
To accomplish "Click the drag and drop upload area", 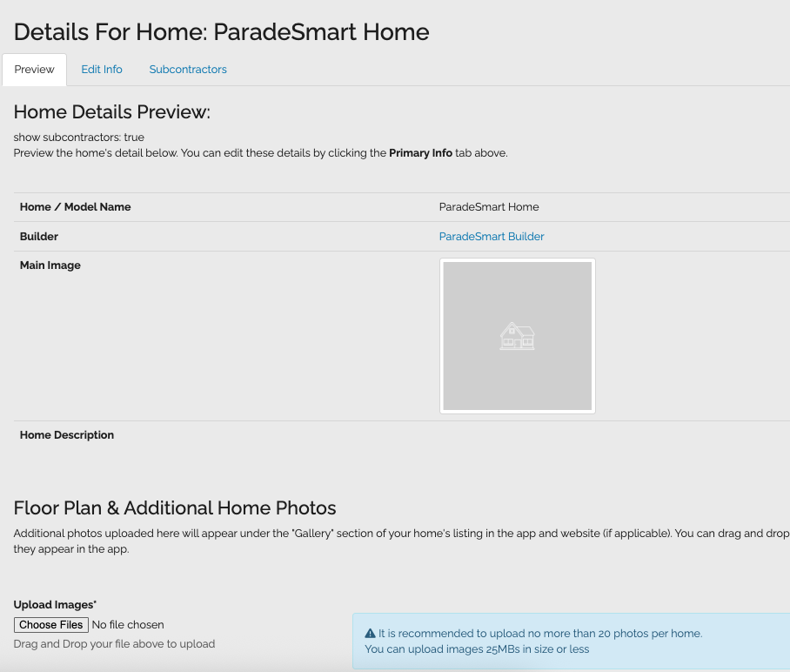I will [113, 643].
